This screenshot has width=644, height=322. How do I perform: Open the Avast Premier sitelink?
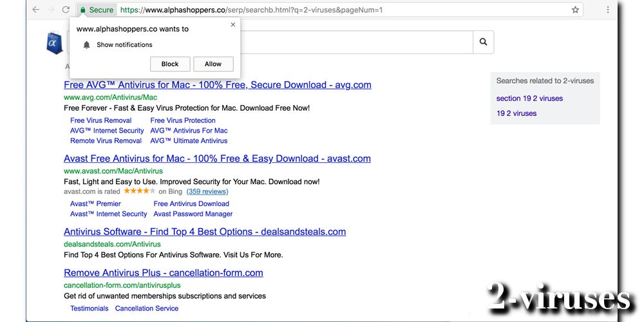pos(96,204)
